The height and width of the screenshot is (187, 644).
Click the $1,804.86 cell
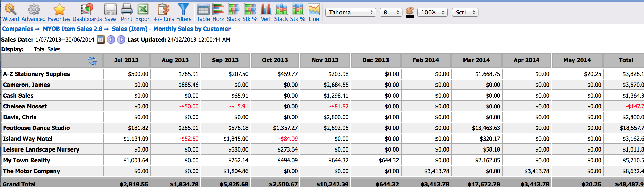click(236, 171)
